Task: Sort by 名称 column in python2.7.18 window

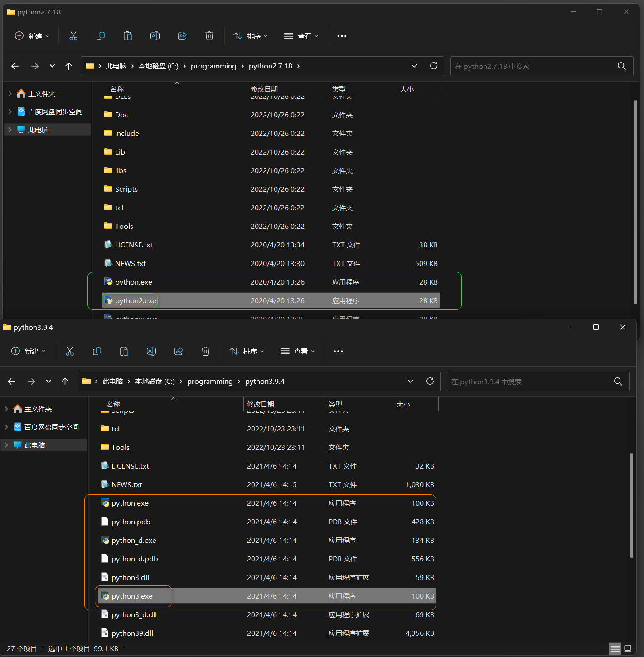Action: click(x=117, y=89)
